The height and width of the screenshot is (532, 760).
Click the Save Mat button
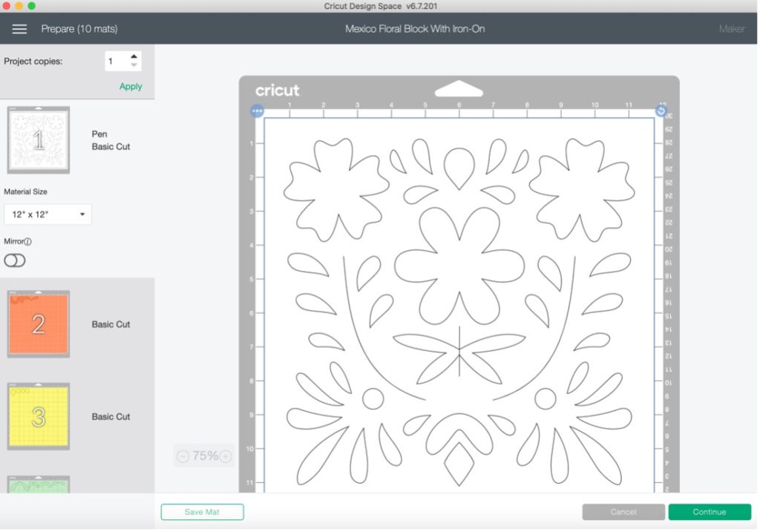pos(202,512)
